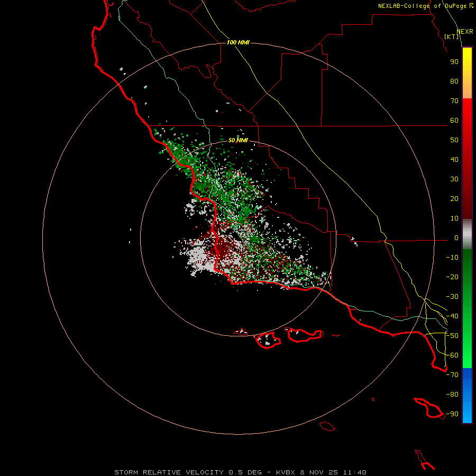The width and height of the screenshot is (476, 476).
Task: Click the positive 60 label on the velocity scale
Action: point(454,121)
